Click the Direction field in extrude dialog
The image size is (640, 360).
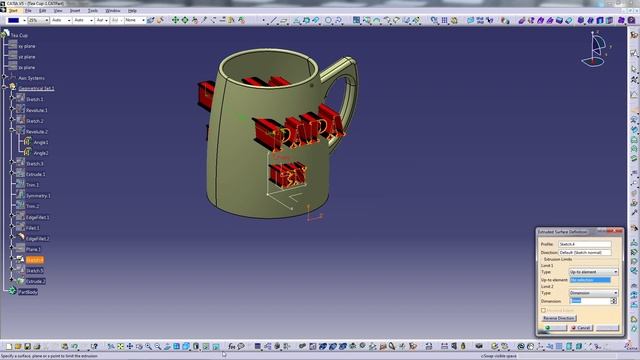click(584, 253)
